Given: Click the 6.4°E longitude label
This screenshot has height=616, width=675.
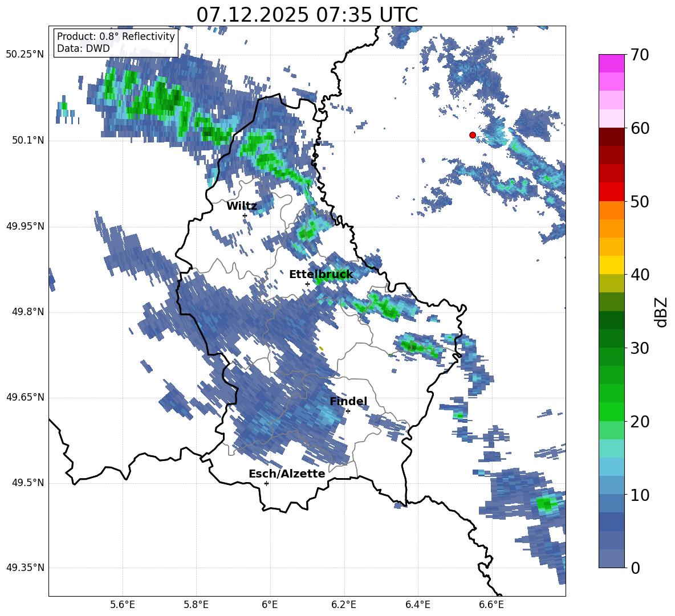Looking at the screenshot, I should (x=417, y=605).
